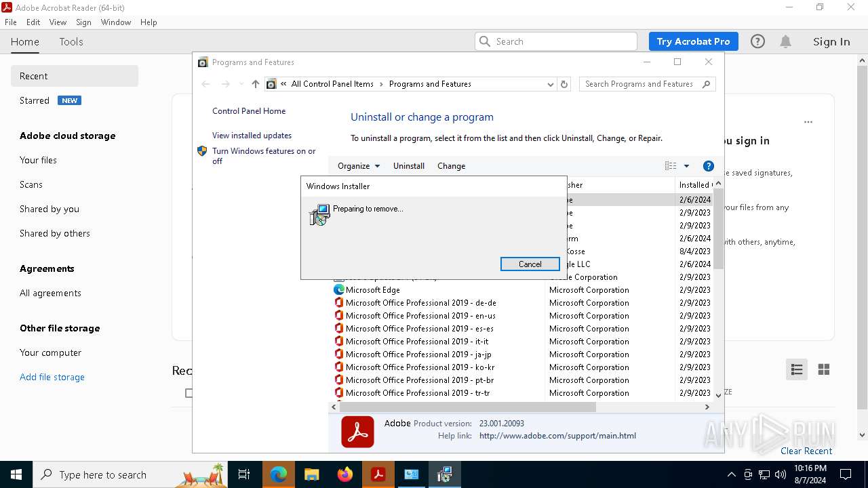Click the large Adobe Acrobat icon in details pane
This screenshot has height=488, width=868.
[357, 432]
